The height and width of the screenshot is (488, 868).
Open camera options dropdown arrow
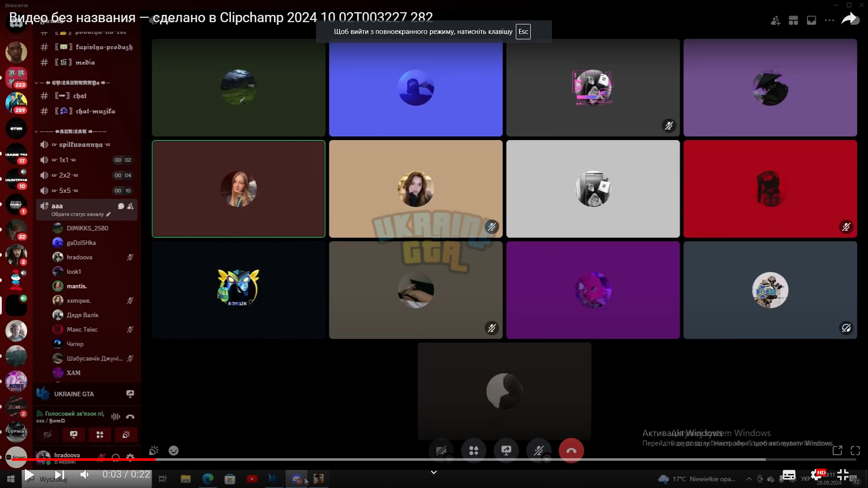click(449, 459)
